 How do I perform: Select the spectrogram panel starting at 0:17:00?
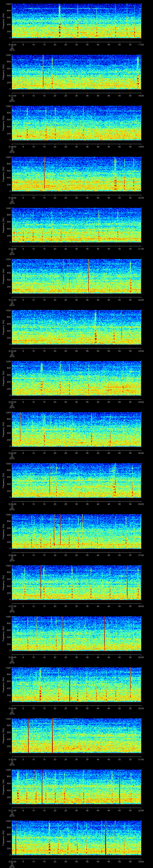click(77, 72)
